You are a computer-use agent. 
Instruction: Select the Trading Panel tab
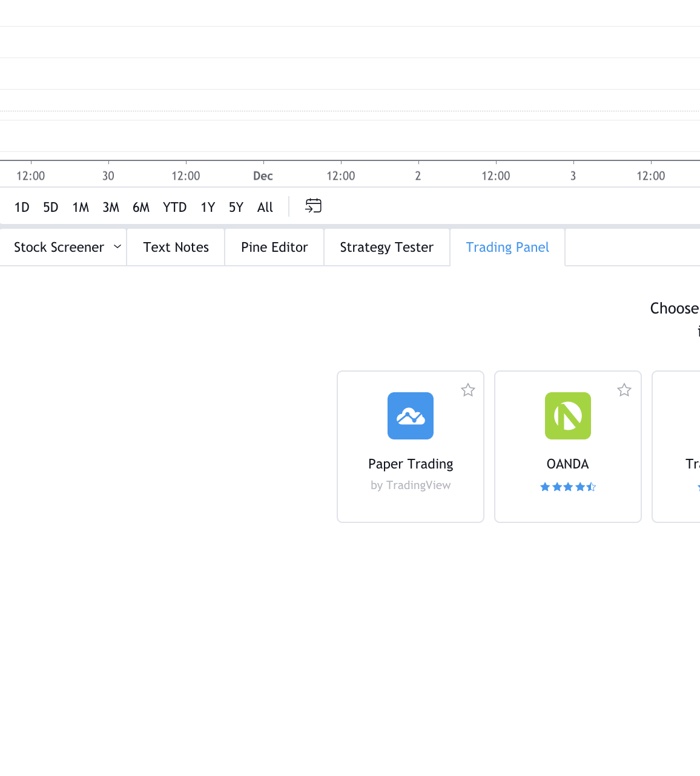pos(507,247)
